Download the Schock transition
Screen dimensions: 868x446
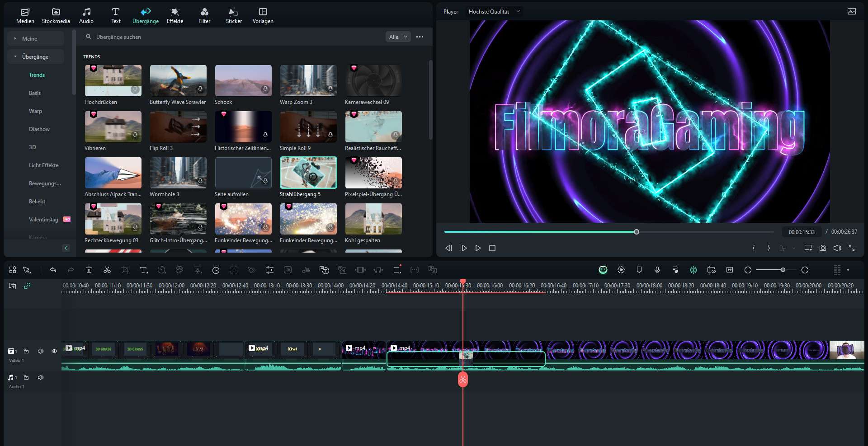(x=265, y=89)
